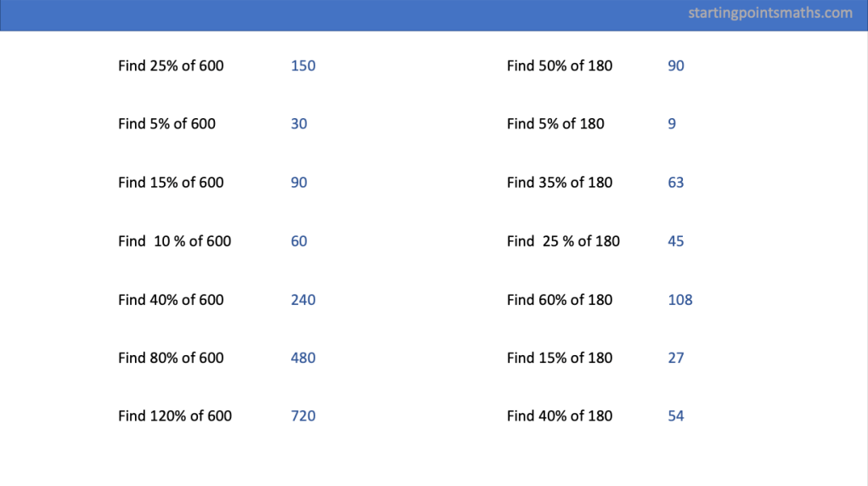
Task: Click the startingpointsmaths.com link
Action: point(770,13)
